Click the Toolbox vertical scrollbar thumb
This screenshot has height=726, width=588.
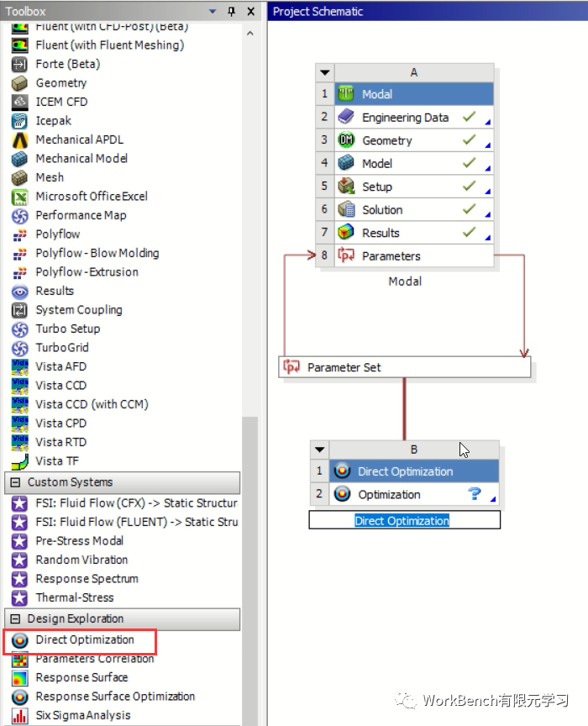point(250,570)
